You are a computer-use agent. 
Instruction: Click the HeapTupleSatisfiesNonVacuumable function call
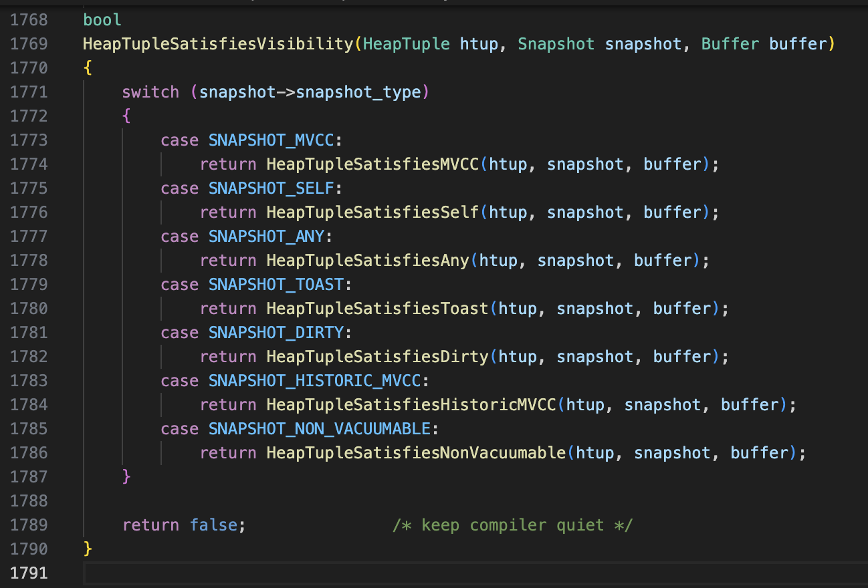415,452
